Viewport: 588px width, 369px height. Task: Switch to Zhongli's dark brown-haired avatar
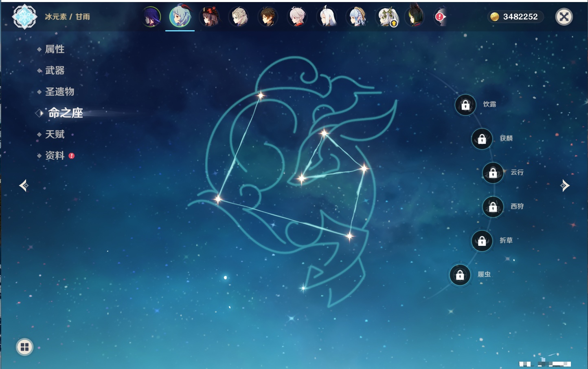pos(268,17)
